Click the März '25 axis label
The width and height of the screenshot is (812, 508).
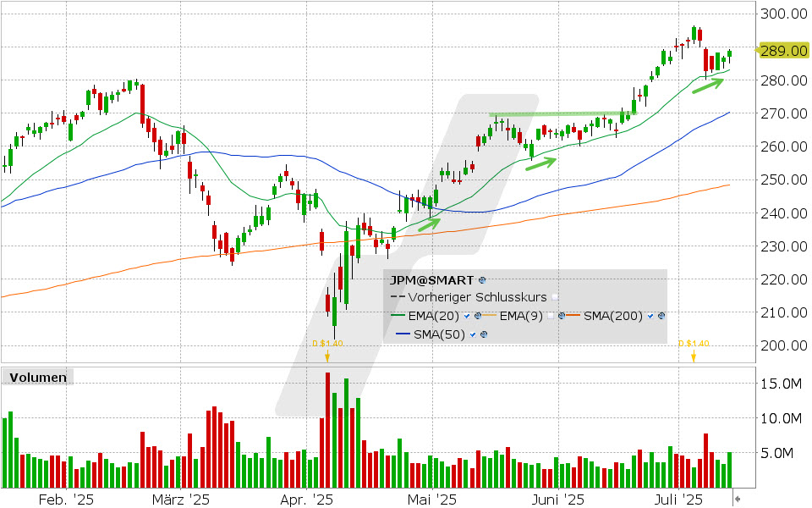181,500
